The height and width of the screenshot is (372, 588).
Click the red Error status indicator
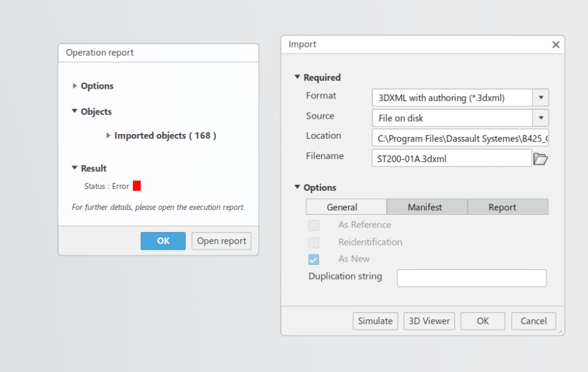[x=137, y=186]
